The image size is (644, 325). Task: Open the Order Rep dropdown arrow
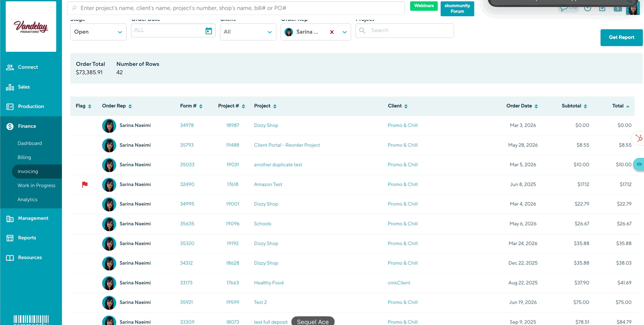[344, 32]
